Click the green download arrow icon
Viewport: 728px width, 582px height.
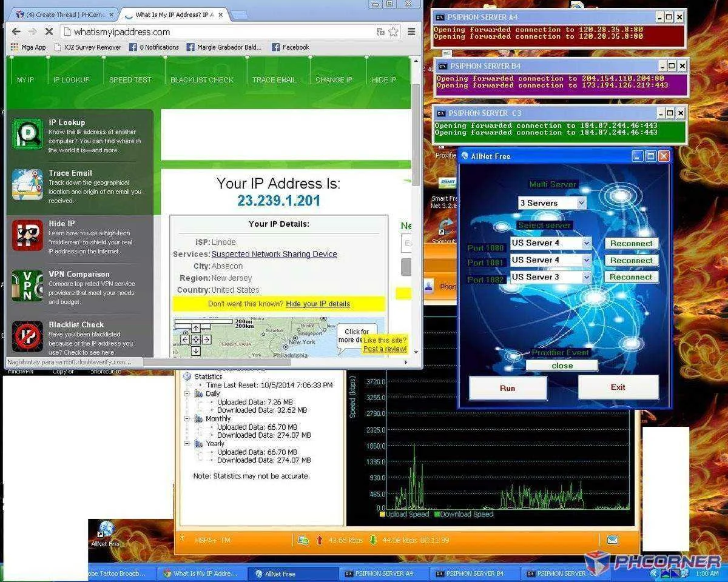click(x=373, y=540)
